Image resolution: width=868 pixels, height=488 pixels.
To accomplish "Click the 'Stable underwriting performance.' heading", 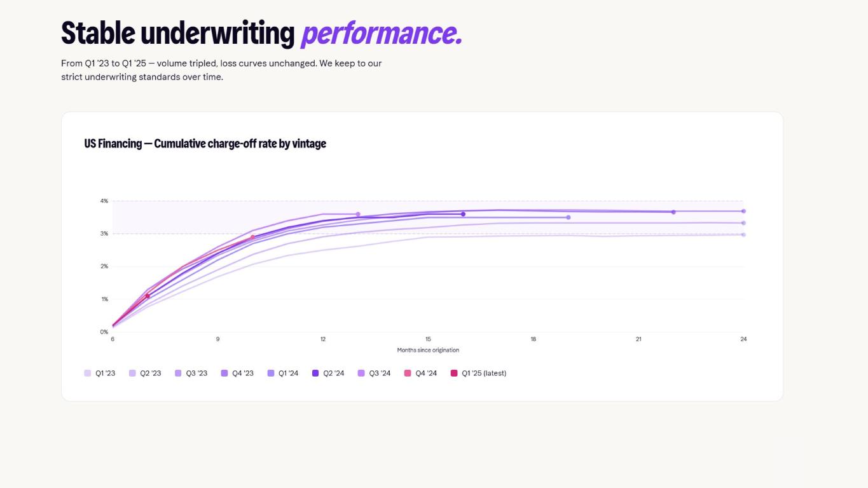I will click(x=261, y=33).
